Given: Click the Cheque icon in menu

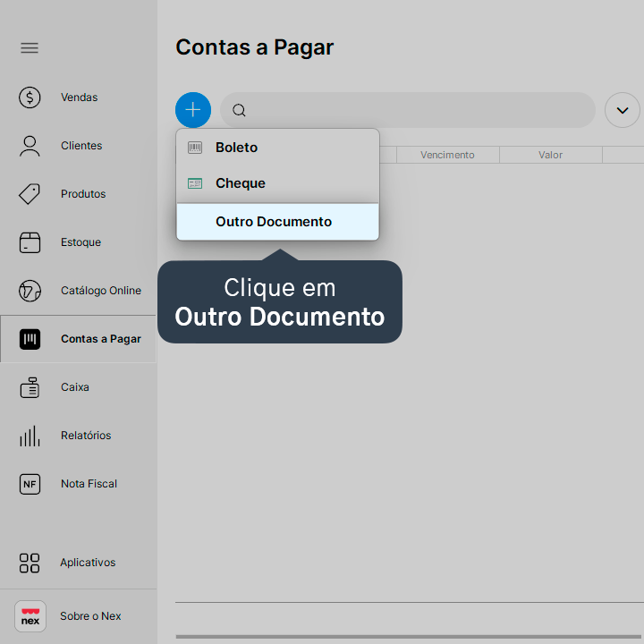Looking at the screenshot, I should tap(195, 183).
